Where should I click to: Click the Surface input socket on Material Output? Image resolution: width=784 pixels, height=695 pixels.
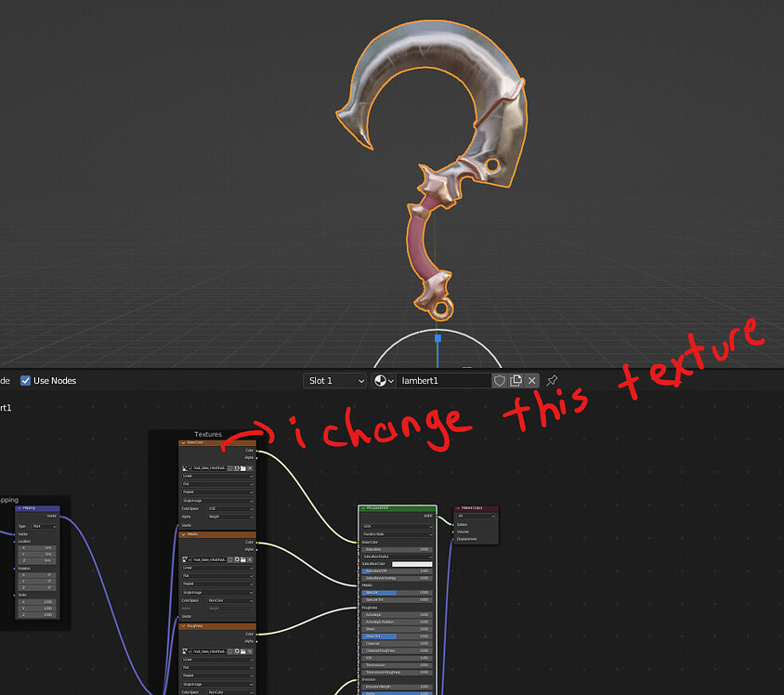tap(453, 524)
